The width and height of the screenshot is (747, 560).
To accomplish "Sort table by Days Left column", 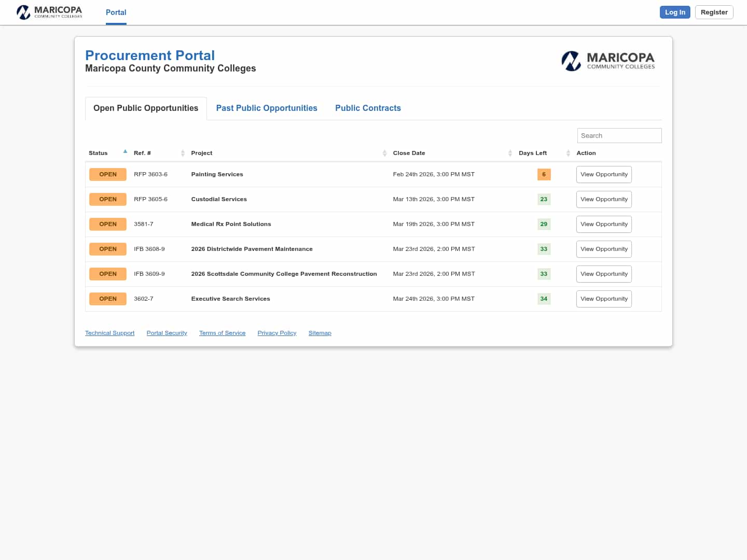I will (x=533, y=153).
